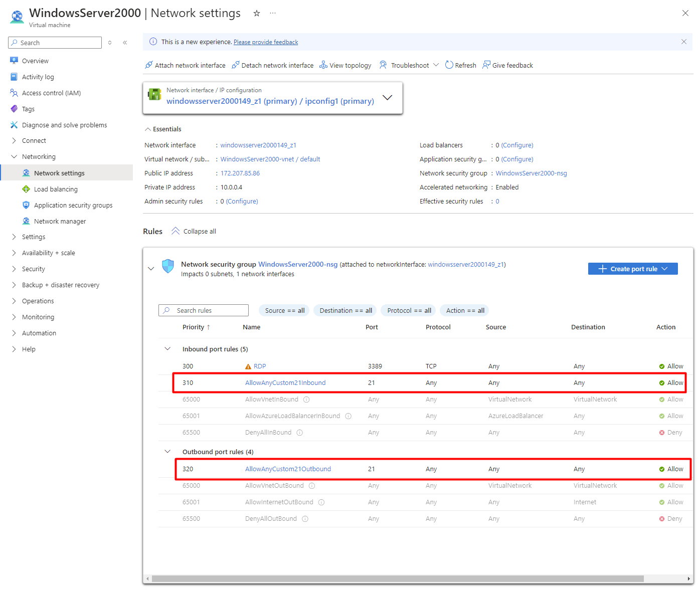Collapse Inbound port rules group
Screen dimensions: 700x592
click(167, 349)
